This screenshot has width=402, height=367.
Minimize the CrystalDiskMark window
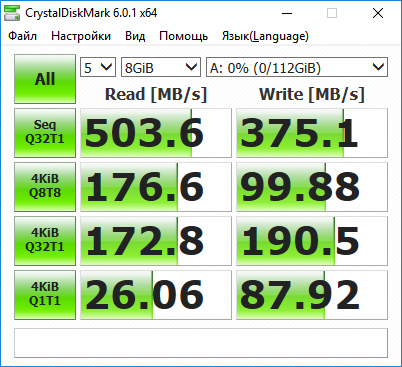287,13
